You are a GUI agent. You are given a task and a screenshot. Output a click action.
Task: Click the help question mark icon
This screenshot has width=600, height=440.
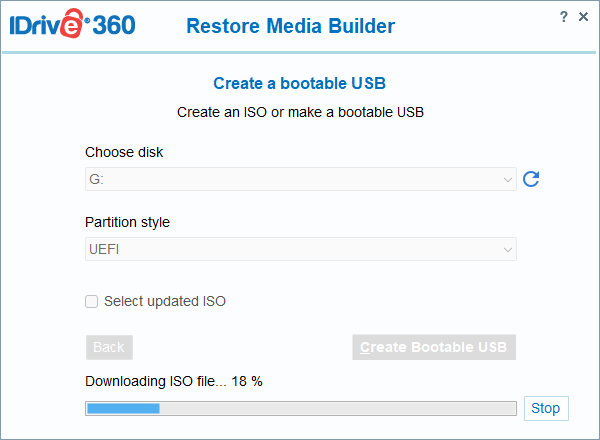click(565, 17)
